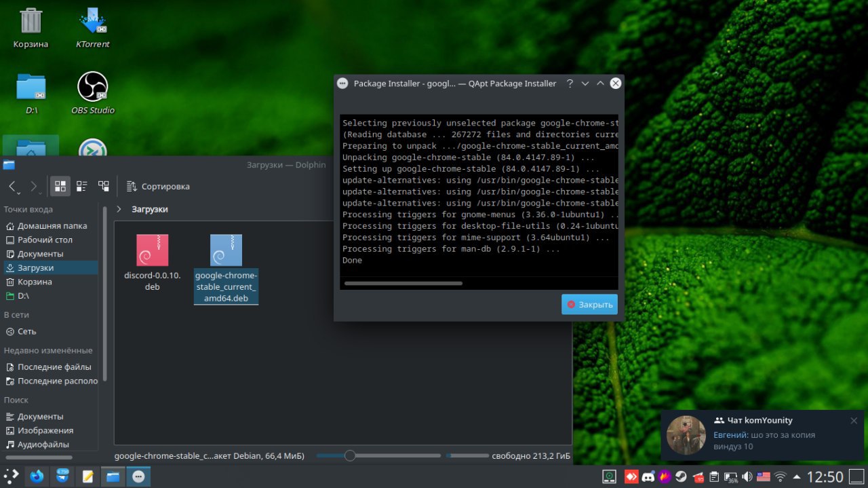The height and width of the screenshot is (488, 868).
Task: Click the Package Installer window menu icon
Action: (342, 83)
